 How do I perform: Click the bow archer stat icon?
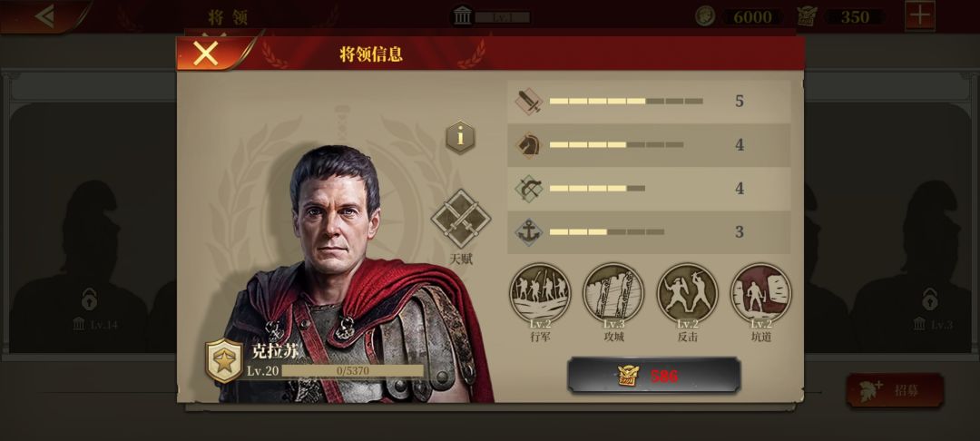(x=529, y=189)
